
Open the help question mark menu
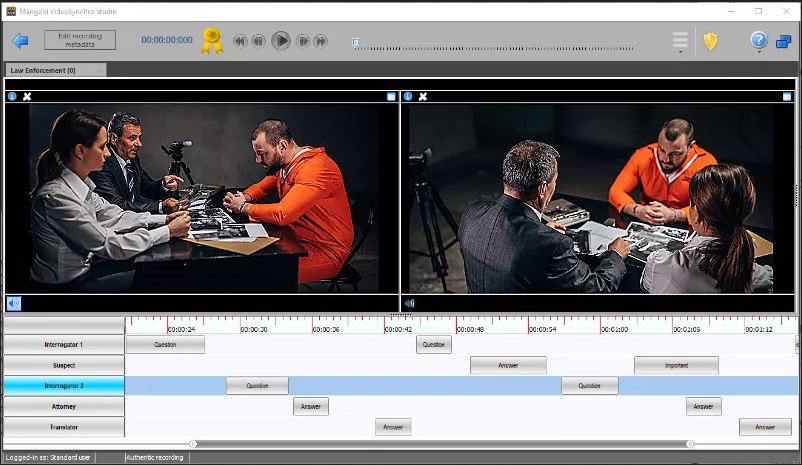tap(759, 41)
